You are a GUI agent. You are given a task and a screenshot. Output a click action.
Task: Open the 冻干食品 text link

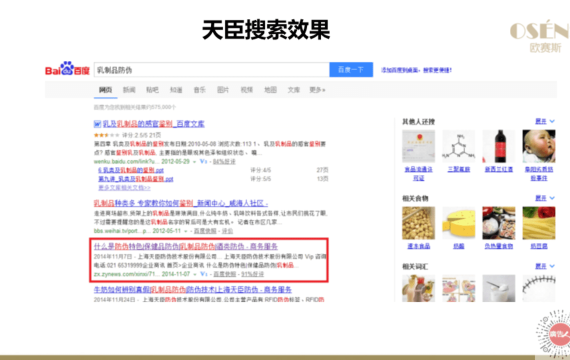(418, 246)
